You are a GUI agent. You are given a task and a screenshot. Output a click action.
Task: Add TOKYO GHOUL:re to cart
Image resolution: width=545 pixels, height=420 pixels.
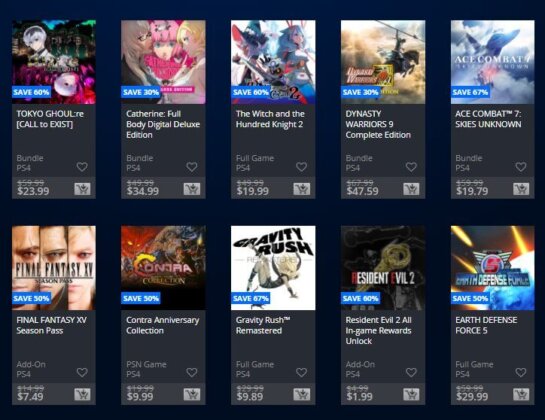tap(82, 189)
